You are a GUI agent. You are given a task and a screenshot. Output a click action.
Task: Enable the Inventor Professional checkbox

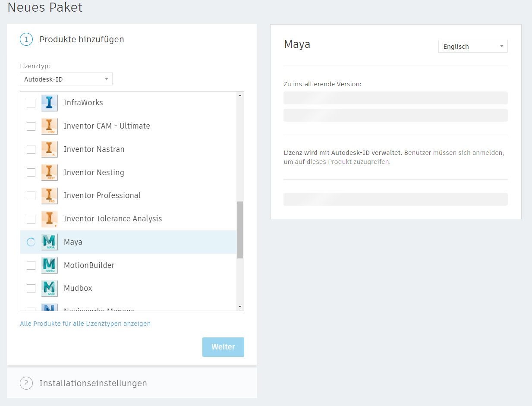31,195
